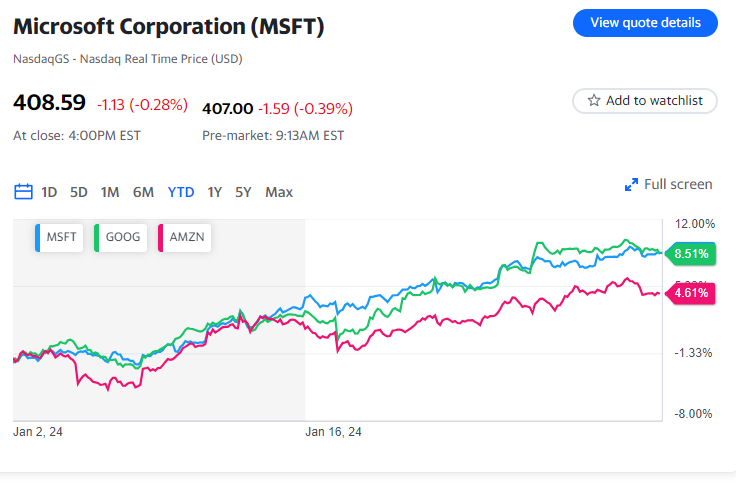Toggle the AMZN legend series
Image resolution: width=736 pixels, height=486 pixels.
pyautogui.click(x=181, y=238)
